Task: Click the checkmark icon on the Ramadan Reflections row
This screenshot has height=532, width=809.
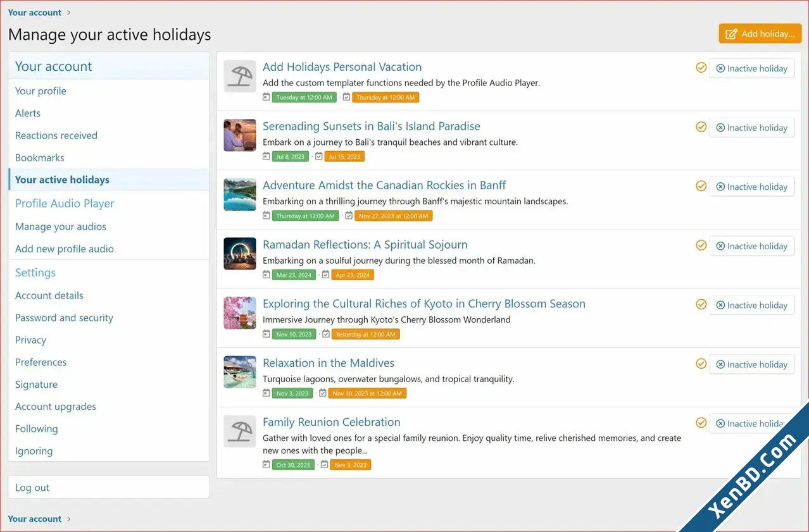Action: point(701,245)
